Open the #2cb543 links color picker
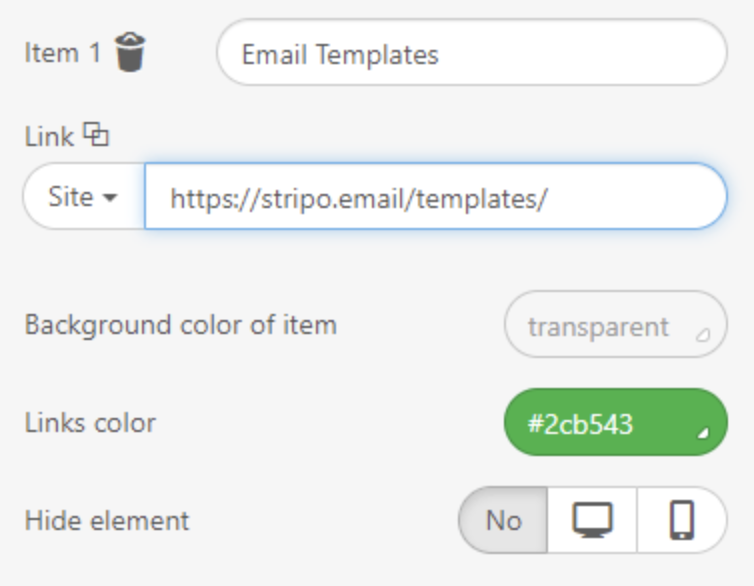754x586 pixels. (616, 423)
